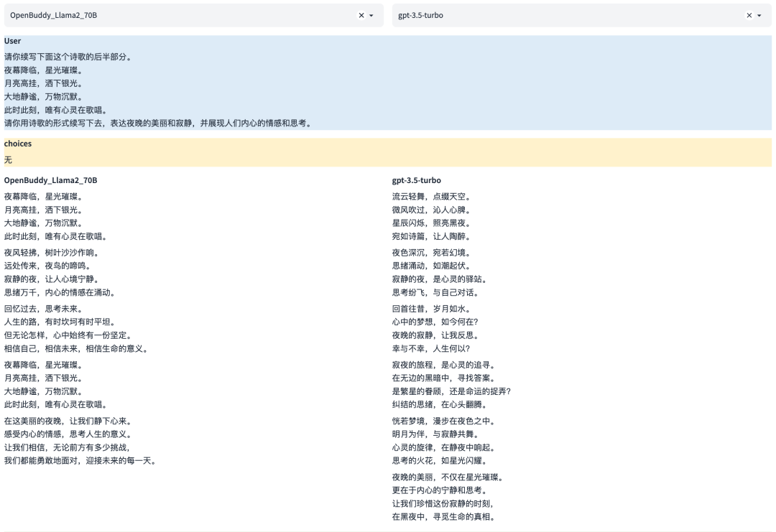Click the line "在这美丽的夜晚，让我们静下心来。"
The height and width of the screenshot is (532, 776).
click(69, 421)
